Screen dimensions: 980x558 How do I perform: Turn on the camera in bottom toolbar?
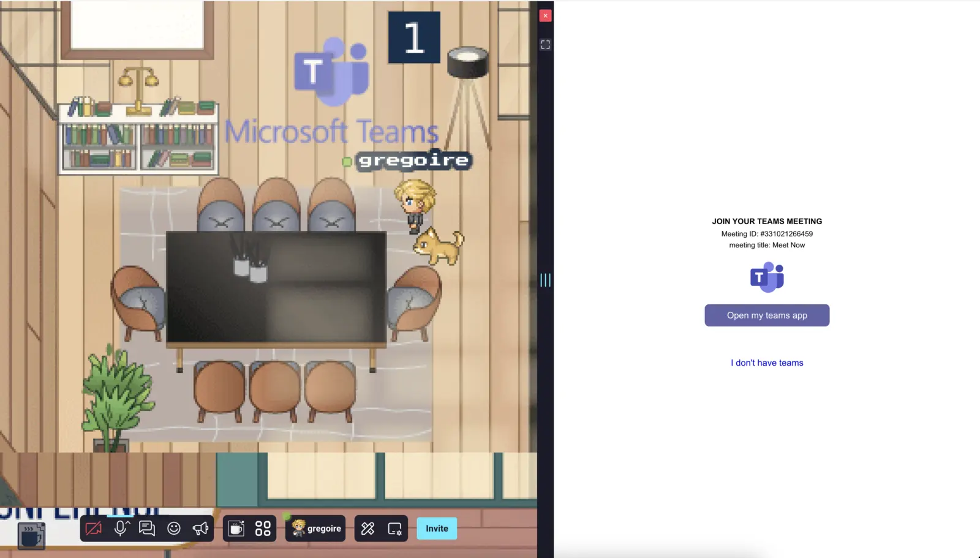[94, 529]
